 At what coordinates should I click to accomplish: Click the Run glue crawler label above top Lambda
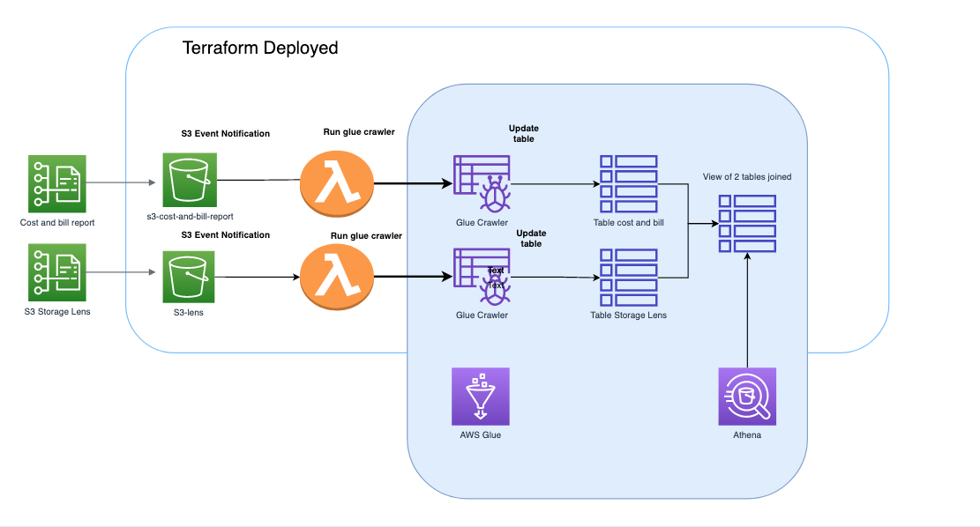point(359,132)
